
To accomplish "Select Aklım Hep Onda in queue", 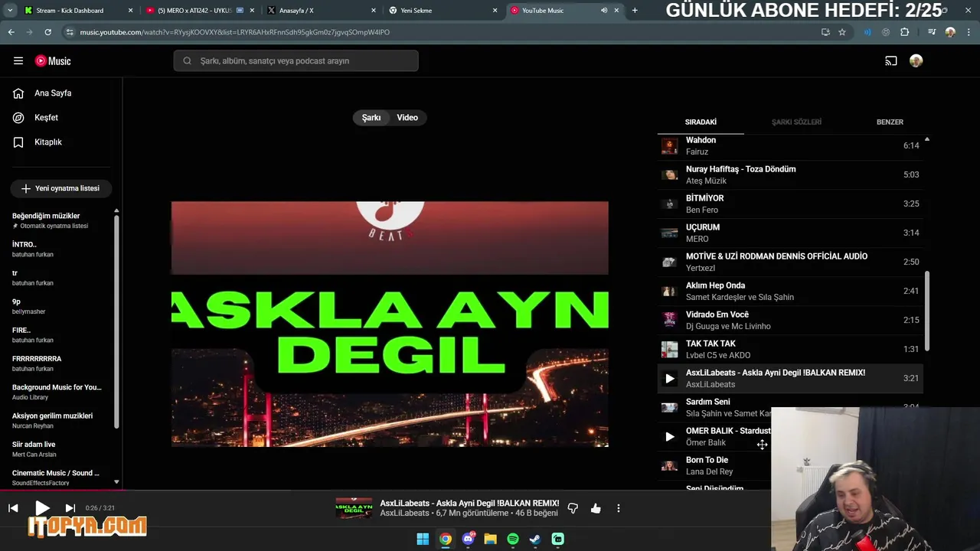I will [x=790, y=291].
